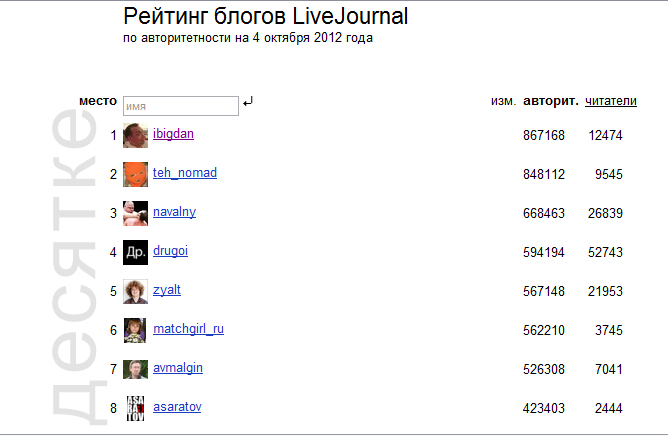
Task: Open matchgirl_ru blog link
Action: point(188,329)
